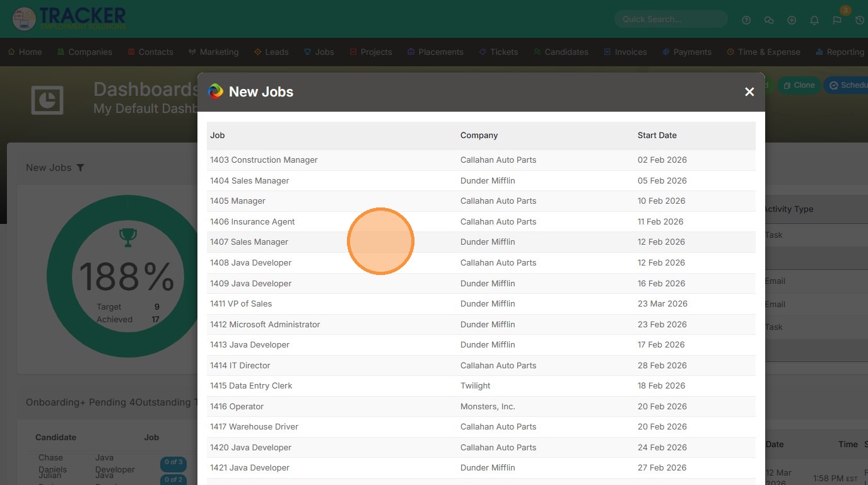This screenshot has width=868, height=485.
Task: Open the notifications bell
Action: (x=814, y=20)
